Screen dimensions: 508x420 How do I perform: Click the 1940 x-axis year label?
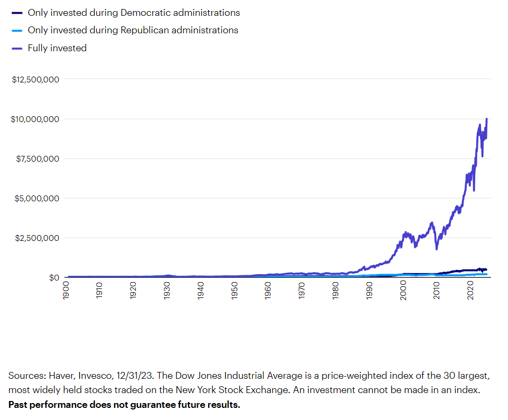[200, 291]
